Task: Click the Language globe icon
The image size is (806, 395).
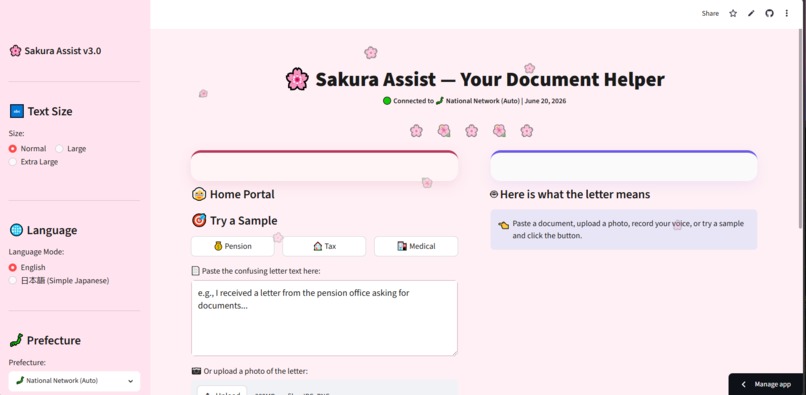Action: (16, 230)
